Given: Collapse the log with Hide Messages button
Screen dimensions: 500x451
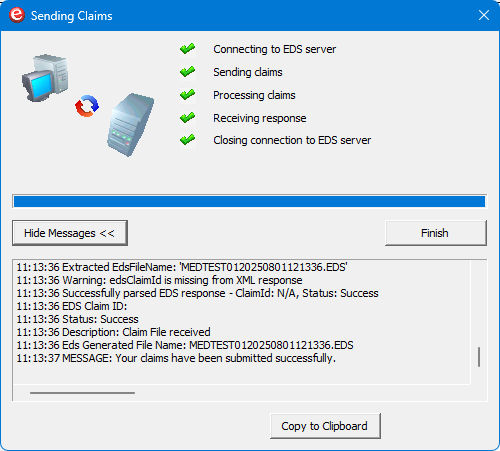Looking at the screenshot, I should click(70, 233).
